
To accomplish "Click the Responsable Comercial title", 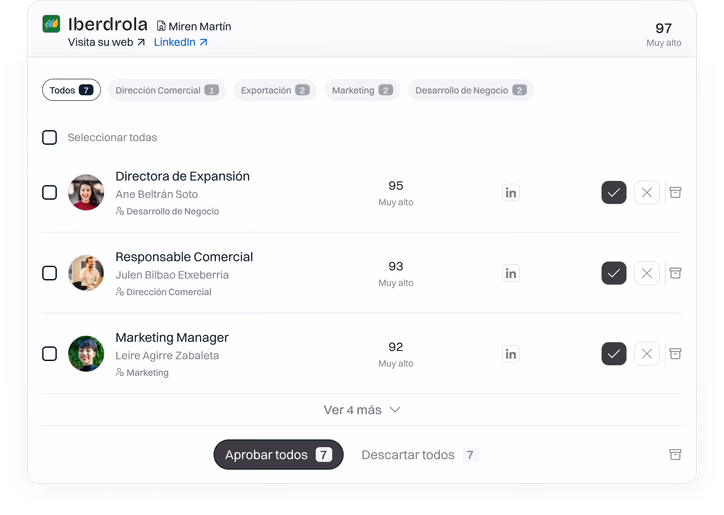I will [184, 257].
